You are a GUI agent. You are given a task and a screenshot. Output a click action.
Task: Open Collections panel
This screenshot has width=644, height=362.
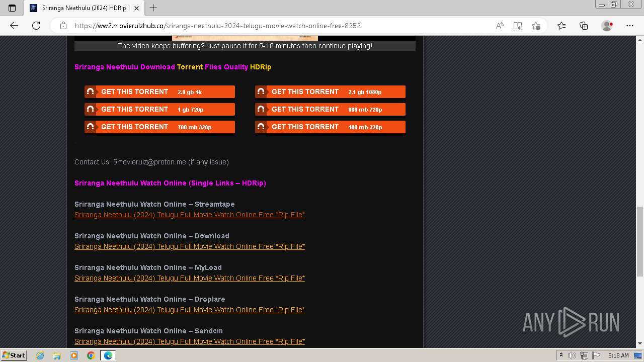(584, 26)
